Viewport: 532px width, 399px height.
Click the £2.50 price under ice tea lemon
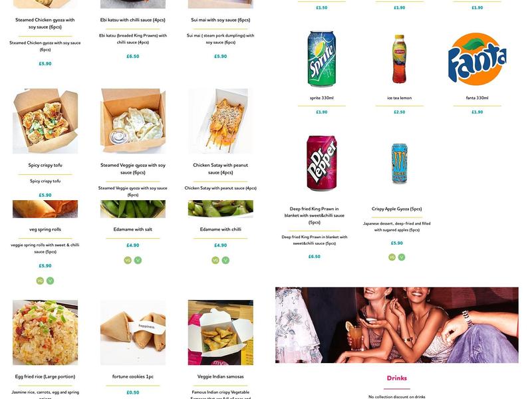click(400, 112)
